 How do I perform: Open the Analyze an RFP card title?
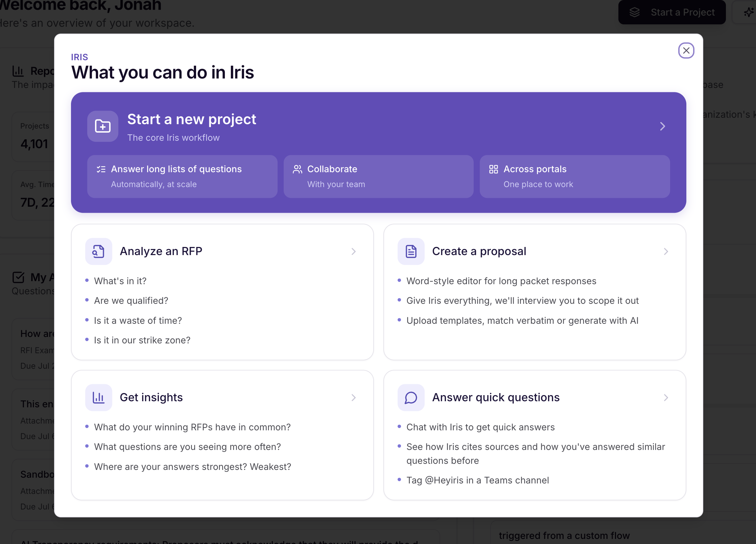tap(161, 251)
